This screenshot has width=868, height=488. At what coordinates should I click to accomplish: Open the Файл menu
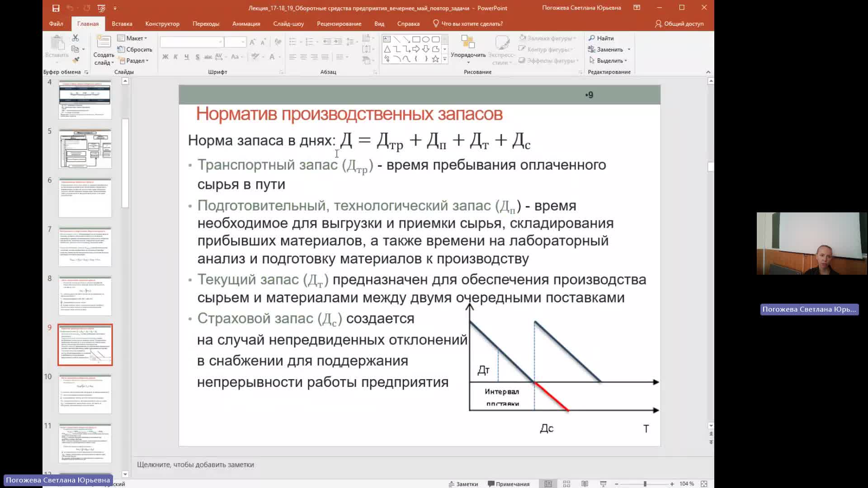pyautogui.click(x=56, y=23)
